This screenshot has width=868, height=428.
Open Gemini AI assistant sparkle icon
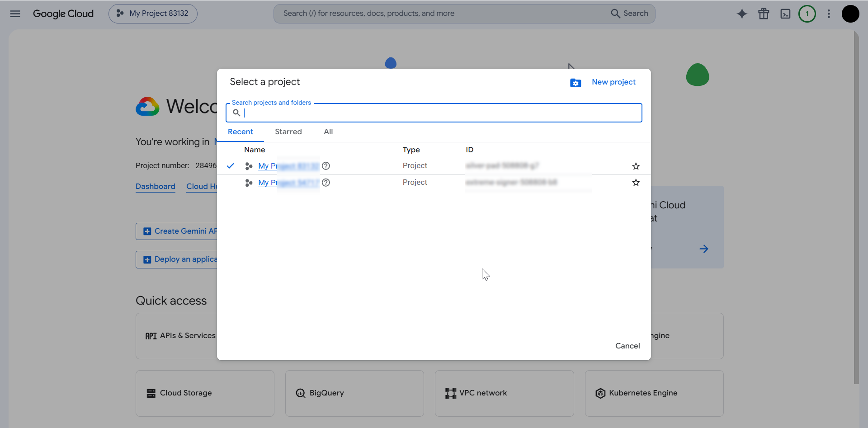click(742, 14)
